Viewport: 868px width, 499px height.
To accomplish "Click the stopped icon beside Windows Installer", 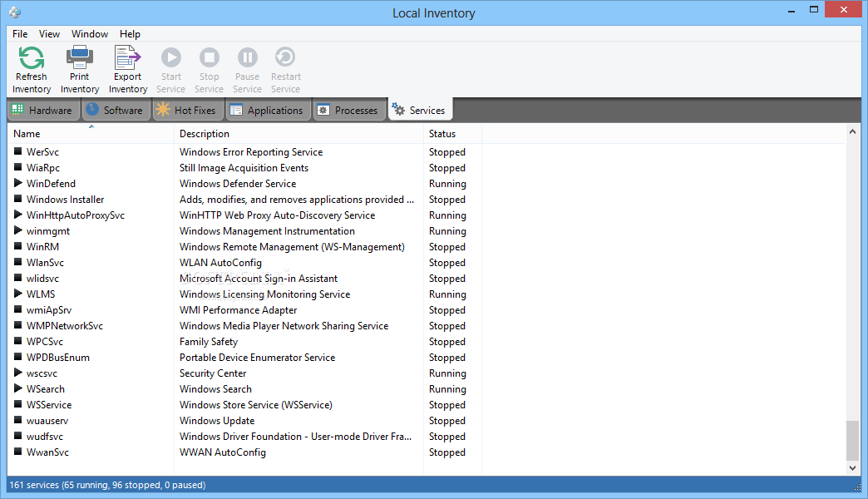I will pos(18,198).
